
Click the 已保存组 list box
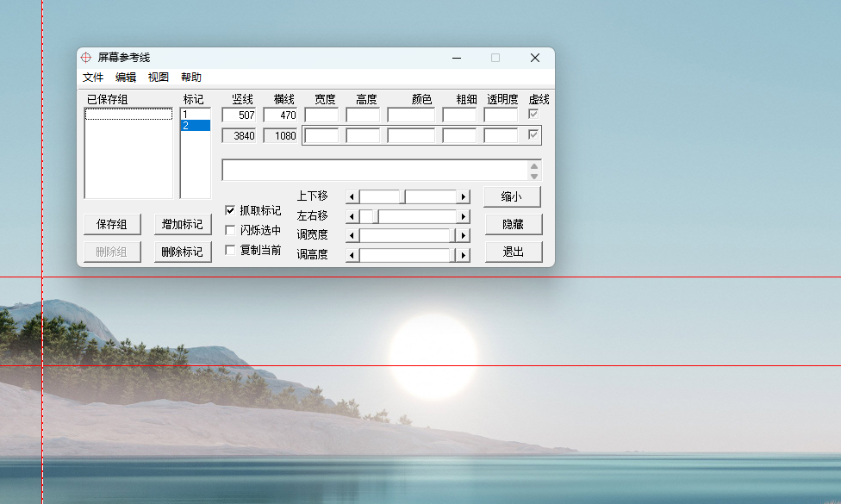[x=128, y=153]
